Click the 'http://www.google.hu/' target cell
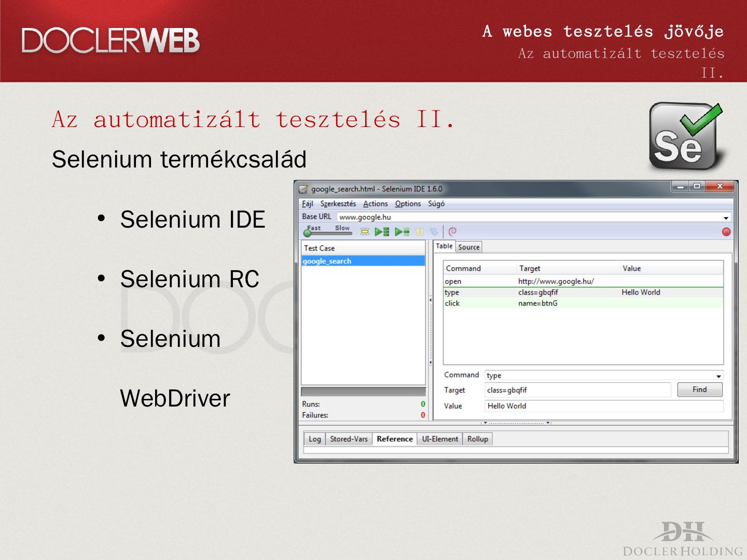The width and height of the screenshot is (747, 560). (x=556, y=282)
